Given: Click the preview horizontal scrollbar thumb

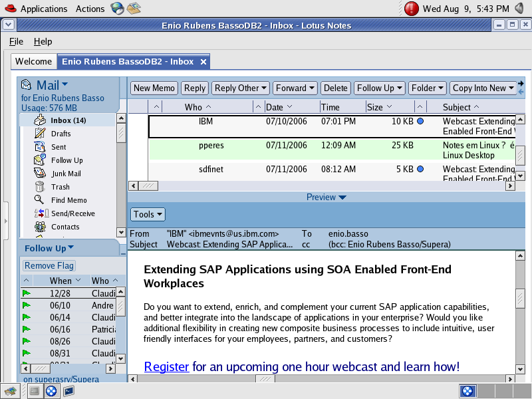Looking at the screenshot, I should tap(265, 379).
